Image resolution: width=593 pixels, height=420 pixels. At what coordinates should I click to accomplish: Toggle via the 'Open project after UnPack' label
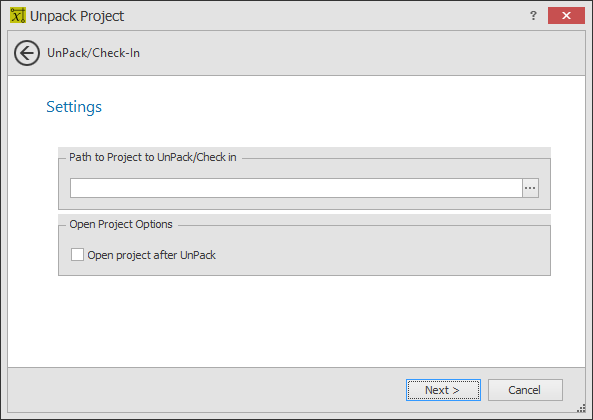[x=151, y=255]
